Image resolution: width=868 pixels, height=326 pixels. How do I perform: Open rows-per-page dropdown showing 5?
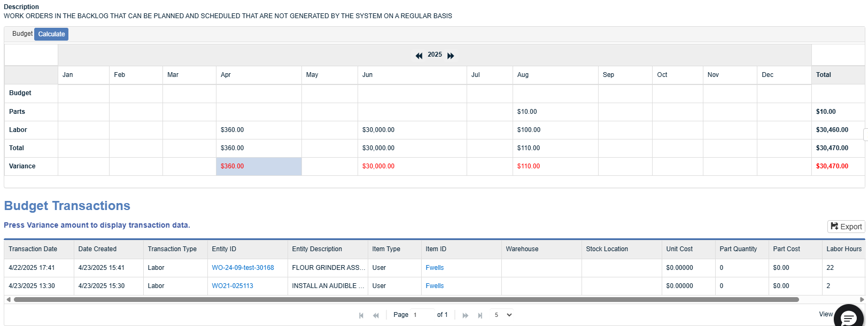tap(503, 315)
